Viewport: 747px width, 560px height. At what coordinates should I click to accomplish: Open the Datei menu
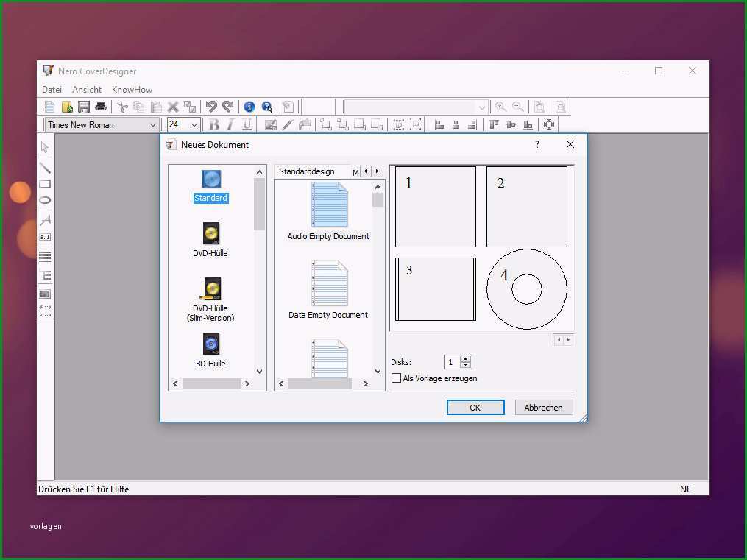tap(52, 90)
